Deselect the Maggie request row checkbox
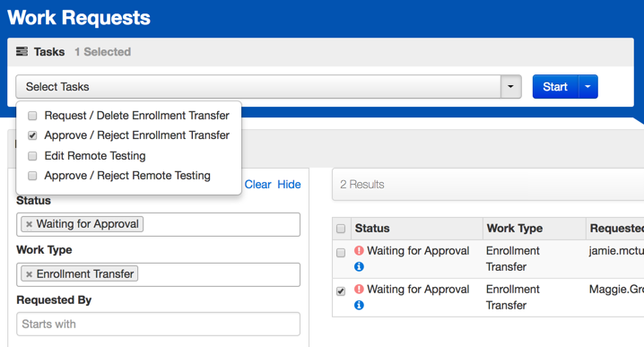 341,291
